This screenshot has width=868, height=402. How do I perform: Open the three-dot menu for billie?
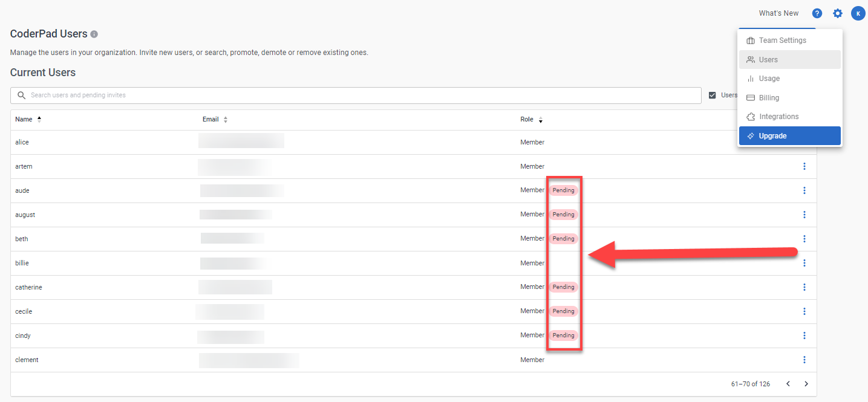804,263
